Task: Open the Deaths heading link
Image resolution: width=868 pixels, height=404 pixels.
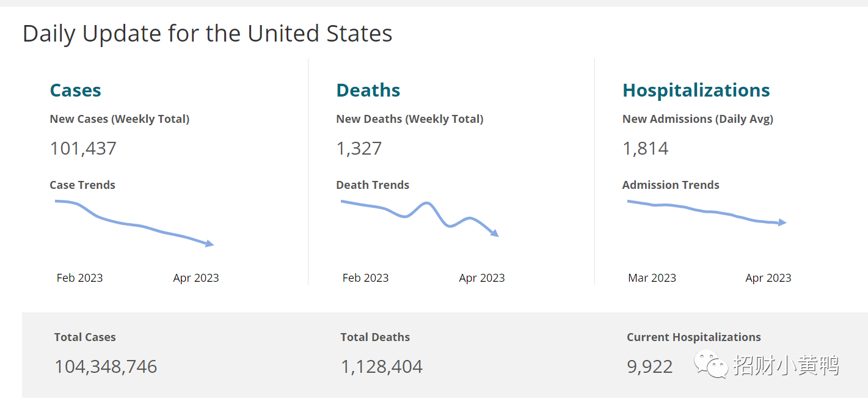Action: tap(368, 90)
